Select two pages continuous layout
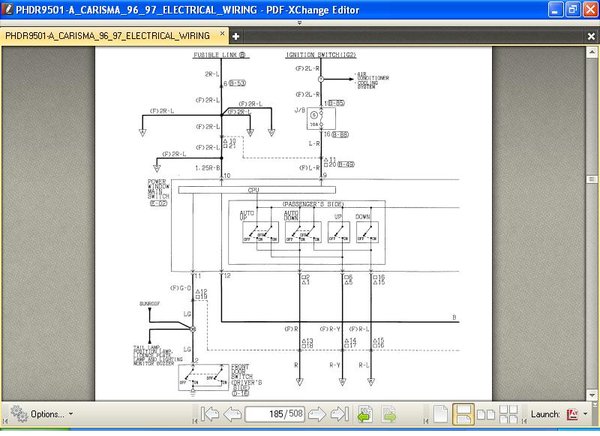 tap(509, 414)
